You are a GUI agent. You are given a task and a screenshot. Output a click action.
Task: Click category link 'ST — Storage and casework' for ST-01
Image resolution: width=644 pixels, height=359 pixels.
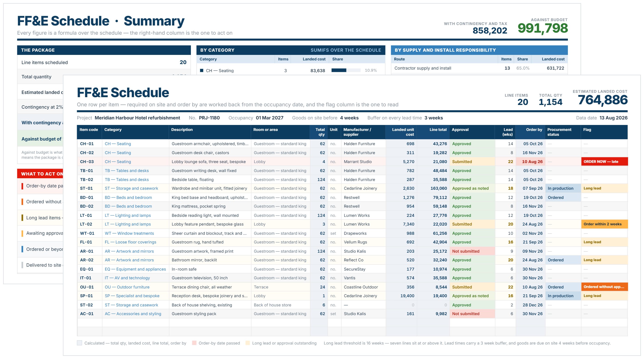click(131, 188)
